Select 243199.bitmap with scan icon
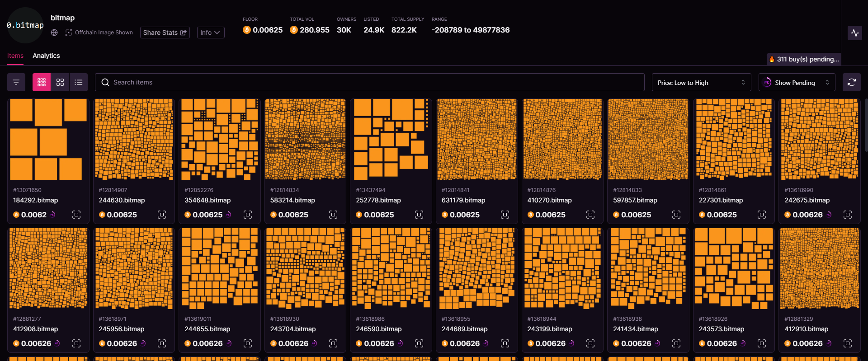This screenshot has height=361, width=868. [x=590, y=343]
